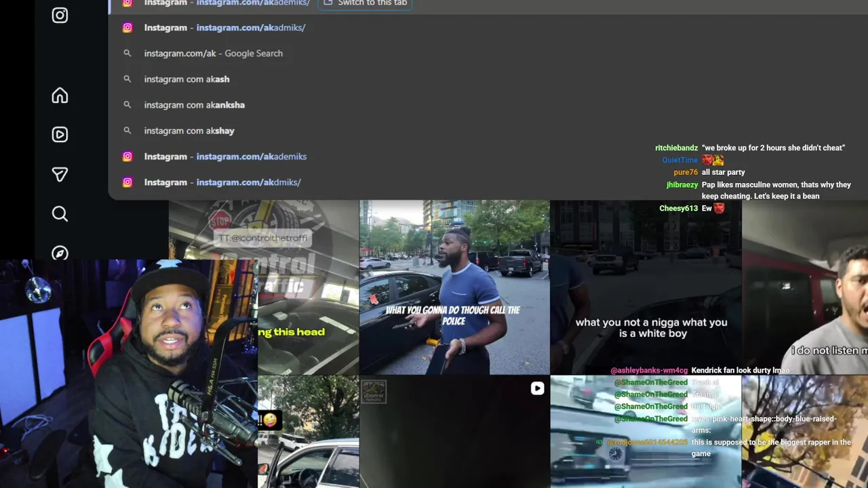The height and width of the screenshot is (488, 868).
Task: Go to Instagram Home icon
Action: (x=60, y=96)
